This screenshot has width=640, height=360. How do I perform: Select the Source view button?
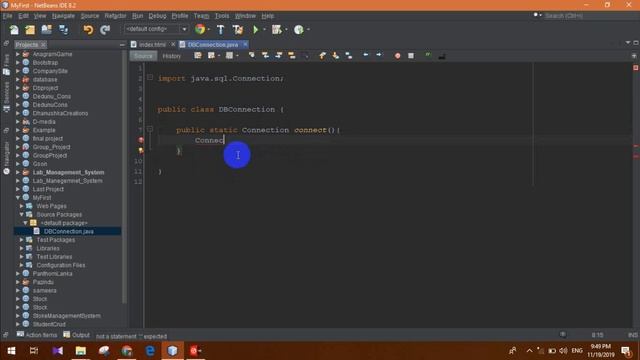pos(143,56)
